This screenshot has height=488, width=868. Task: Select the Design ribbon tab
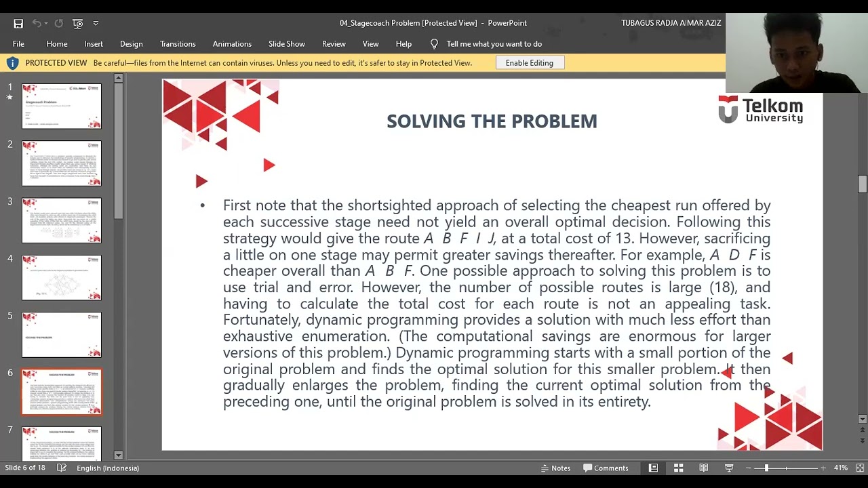tap(132, 44)
